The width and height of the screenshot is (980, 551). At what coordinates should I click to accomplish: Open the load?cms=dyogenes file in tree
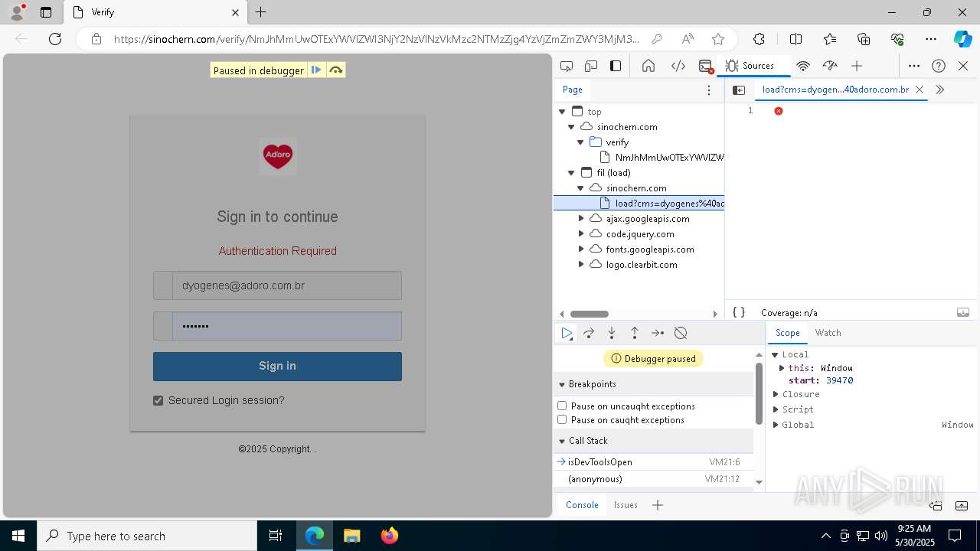coord(639,204)
